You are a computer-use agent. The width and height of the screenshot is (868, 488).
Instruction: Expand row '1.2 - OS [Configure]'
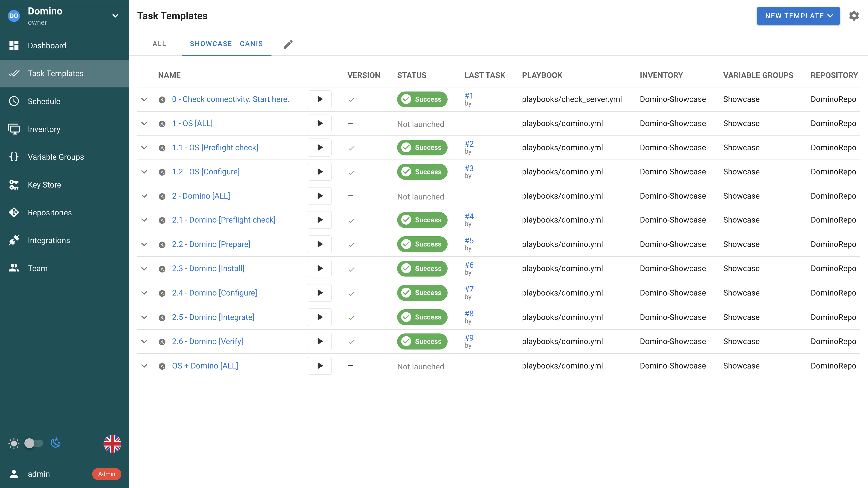coord(144,172)
